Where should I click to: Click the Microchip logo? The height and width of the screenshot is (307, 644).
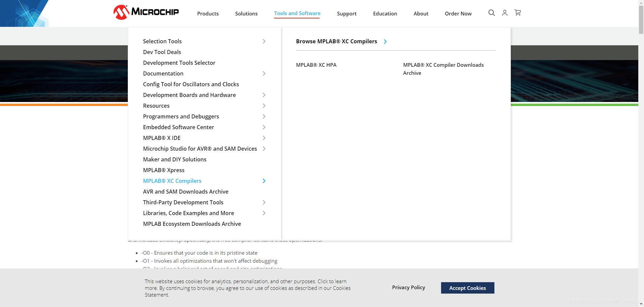tap(146, 12)
